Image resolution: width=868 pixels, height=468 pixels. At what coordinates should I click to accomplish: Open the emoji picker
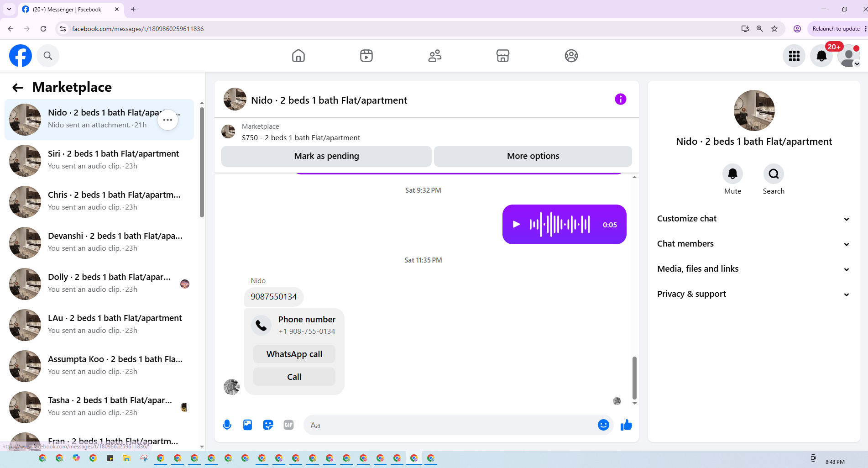tap(603, 425)
